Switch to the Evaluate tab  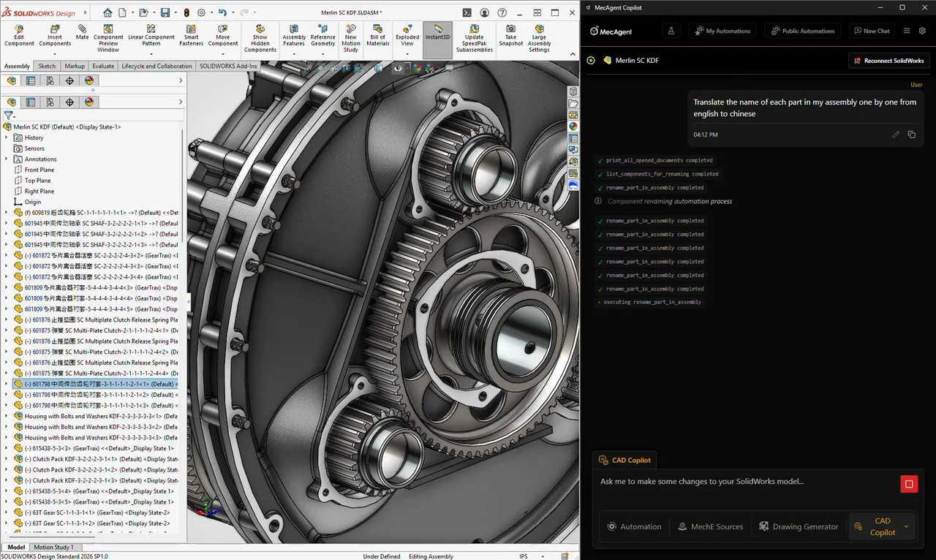103,66
